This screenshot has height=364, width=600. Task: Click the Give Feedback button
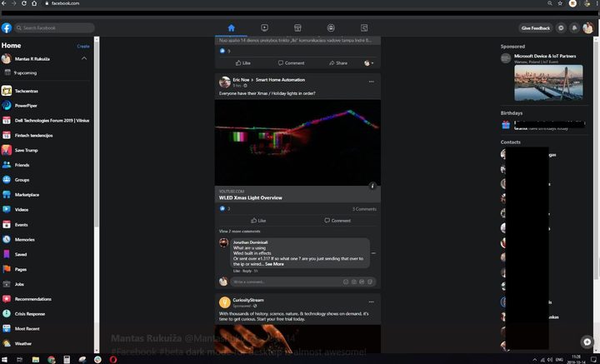pos(535,27)
